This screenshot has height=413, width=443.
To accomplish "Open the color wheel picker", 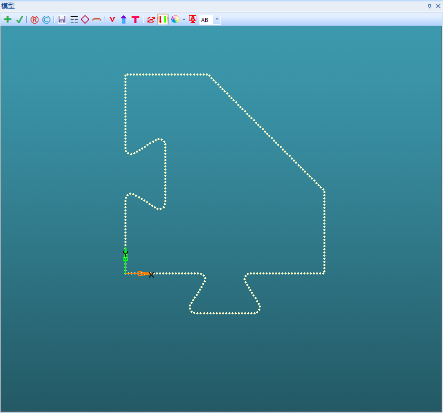I will [175, 19].
